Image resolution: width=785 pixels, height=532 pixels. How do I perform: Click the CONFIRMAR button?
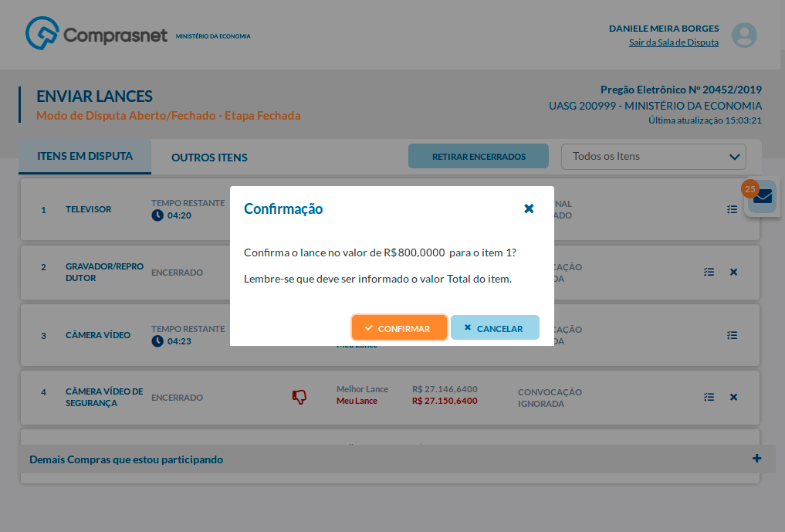399,328
